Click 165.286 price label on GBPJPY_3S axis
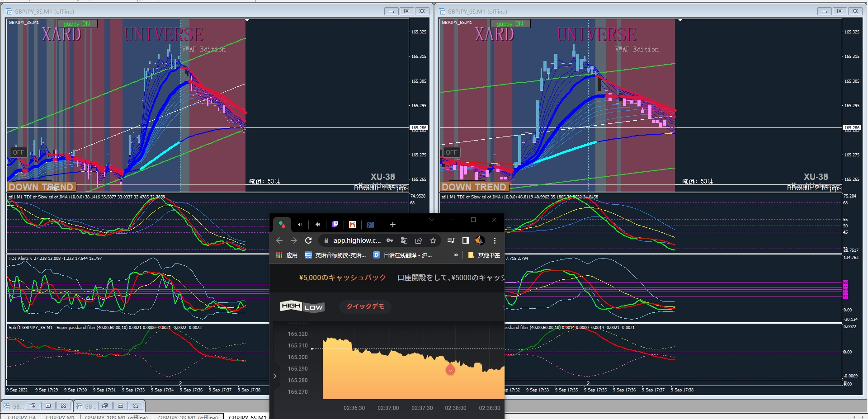This screenshot has width=868, height=419. 419,128
